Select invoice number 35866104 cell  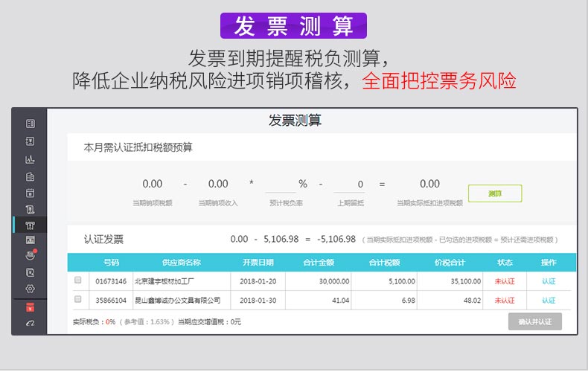(111, 301)
